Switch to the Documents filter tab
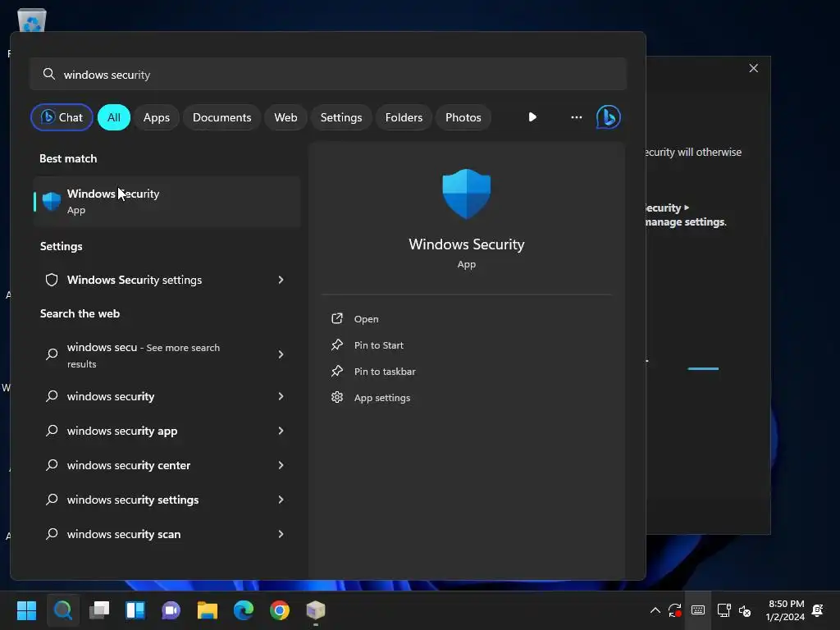 tap(221, 117)
